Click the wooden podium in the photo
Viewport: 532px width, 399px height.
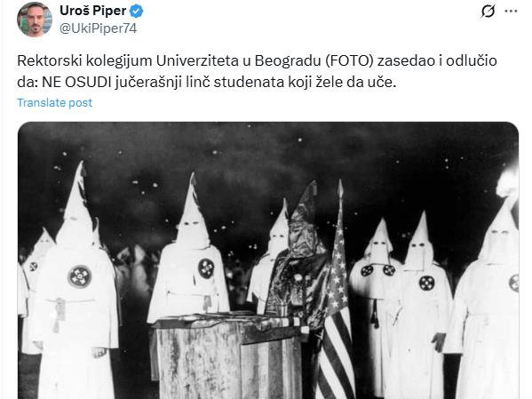coord(227,355)
